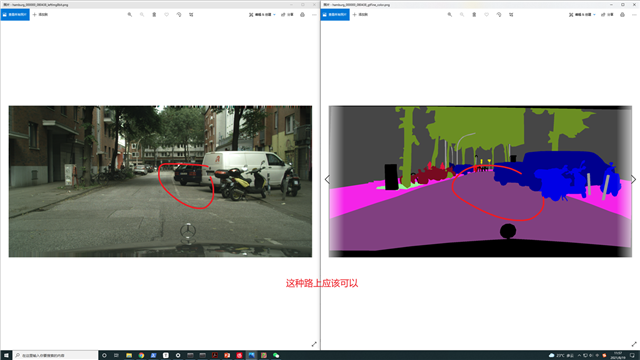Zoom in on the left street photo
The width and height of the screenshot is (640, 360).
pyautogui.click(x=130, y=15)
